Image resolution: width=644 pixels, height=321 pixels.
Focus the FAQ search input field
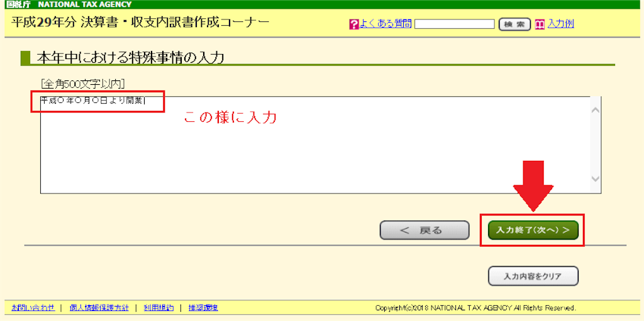click(454, 24)
